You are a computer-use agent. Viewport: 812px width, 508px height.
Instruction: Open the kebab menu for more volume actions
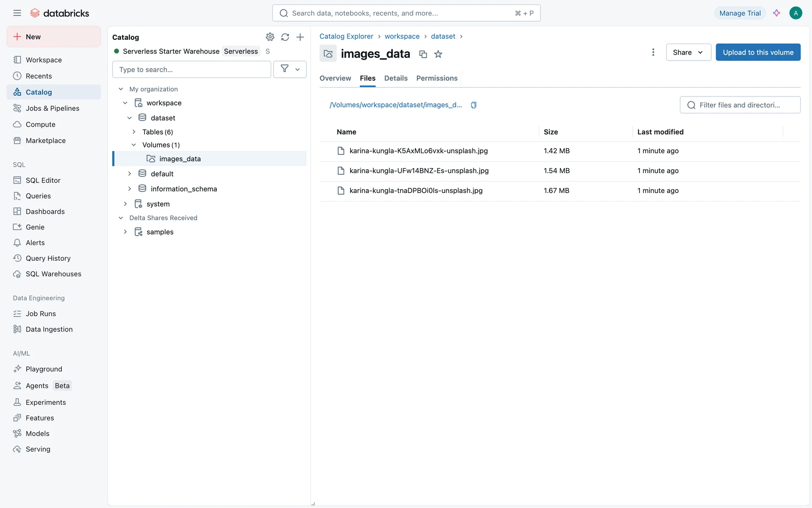coord(653,52)
